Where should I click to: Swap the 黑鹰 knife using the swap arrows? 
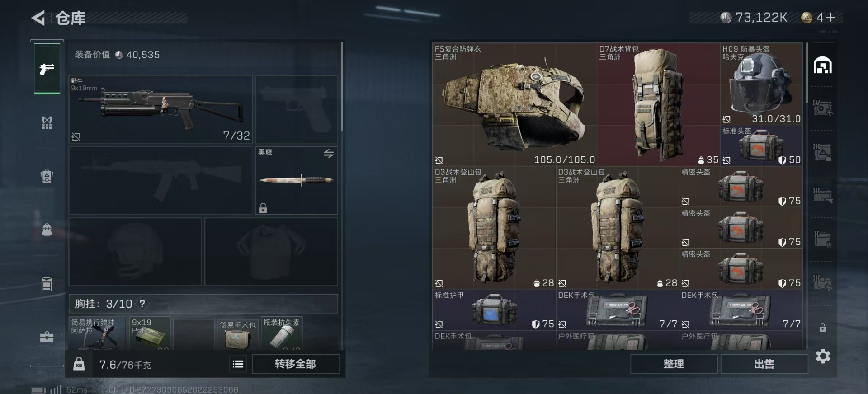pyautogui.click(x=329, y=154)
